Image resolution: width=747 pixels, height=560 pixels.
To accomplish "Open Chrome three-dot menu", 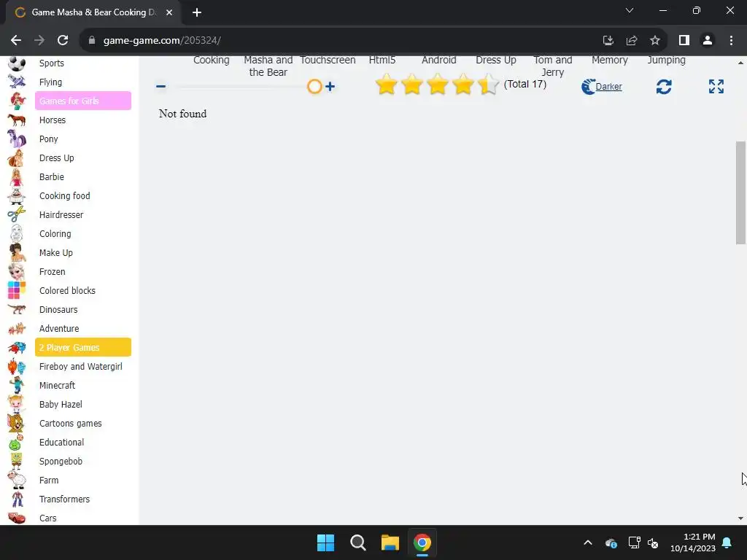I will tap(731, 41).
